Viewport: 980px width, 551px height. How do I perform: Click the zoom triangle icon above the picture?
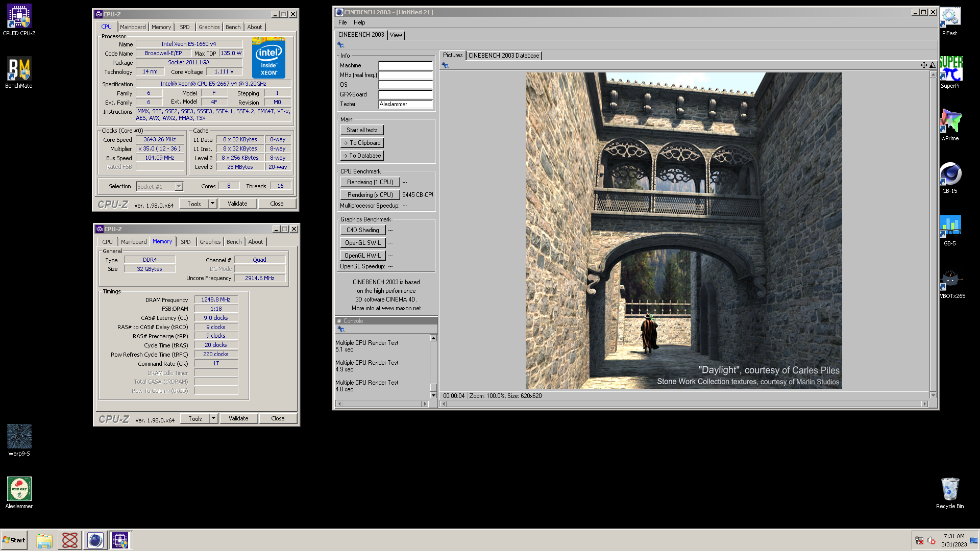click(932, 65)
